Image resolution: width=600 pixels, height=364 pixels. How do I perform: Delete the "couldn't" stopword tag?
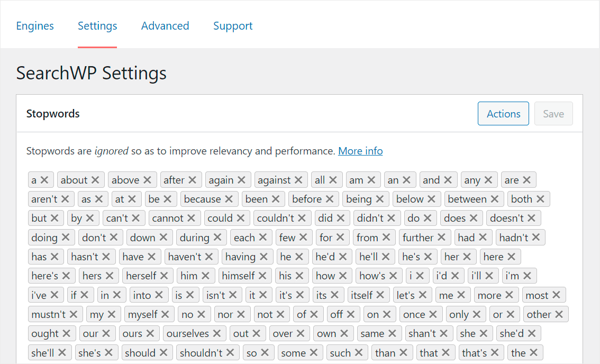coord(302,218)
